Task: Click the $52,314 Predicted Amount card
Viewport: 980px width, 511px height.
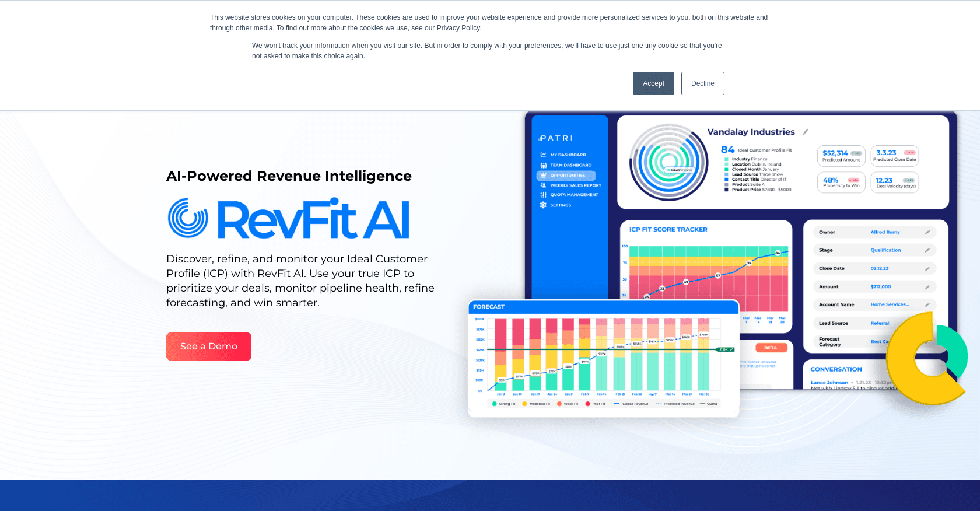Action: (841, 156)
